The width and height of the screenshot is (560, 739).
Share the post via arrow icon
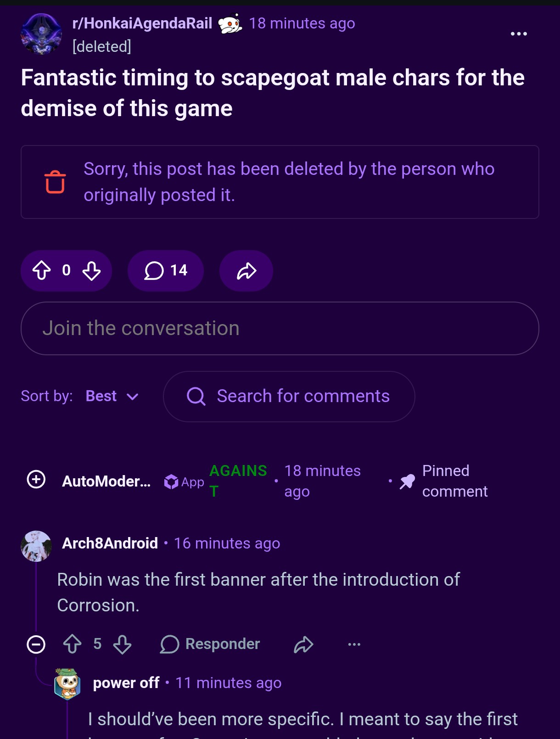tap(246, 270)
